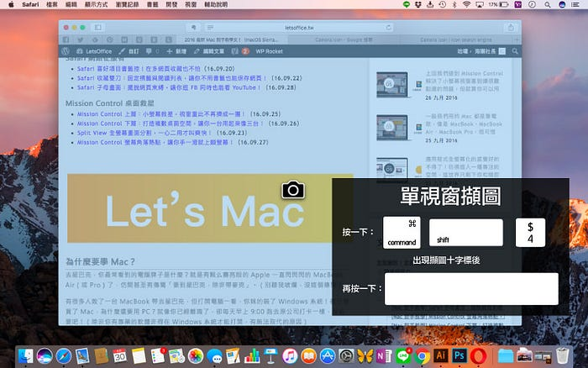
Task: Open Messages app in the Dock
Action: (x=214, y=355)
